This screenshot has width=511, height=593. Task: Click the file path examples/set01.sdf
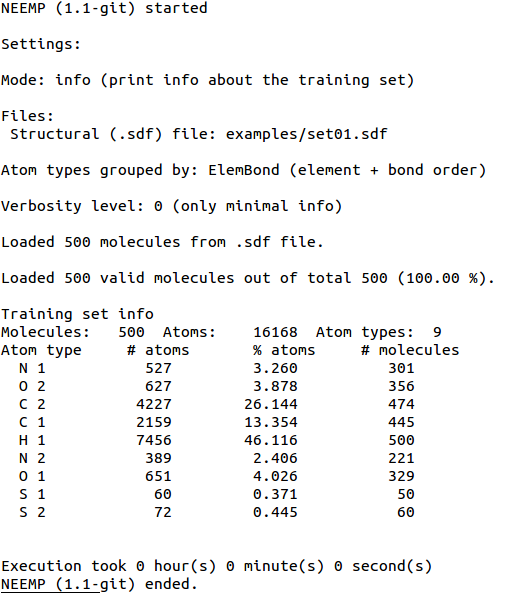point(307,134)
